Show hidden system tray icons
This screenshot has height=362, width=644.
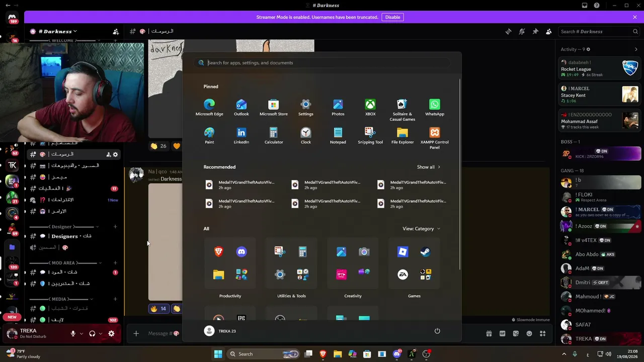click(564, 354)
